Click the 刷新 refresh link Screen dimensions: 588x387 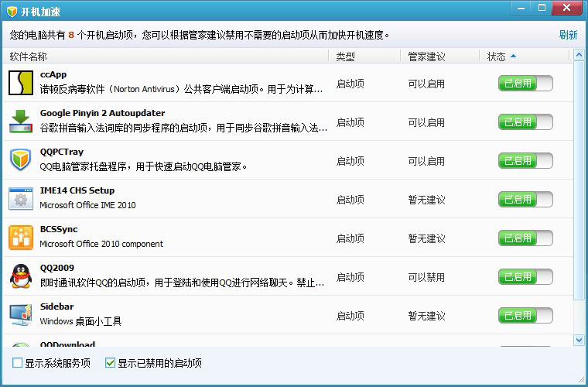[x=568, y=35]
